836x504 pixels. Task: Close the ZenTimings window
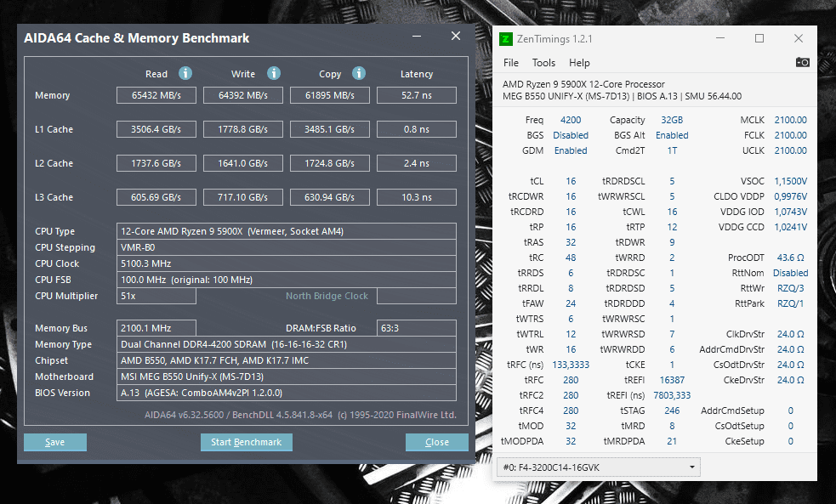coord(798,38)
